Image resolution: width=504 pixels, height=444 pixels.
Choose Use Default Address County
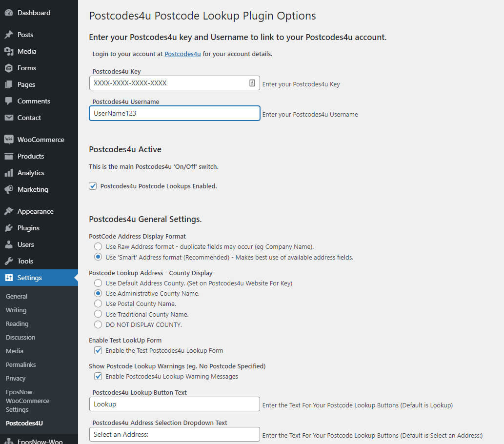tap(98, 283)
